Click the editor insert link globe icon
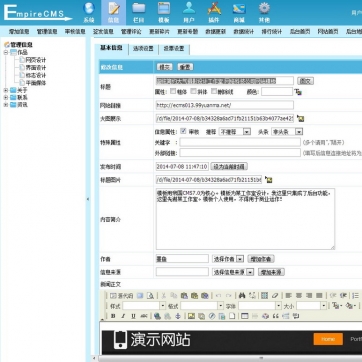 (x=158, y=316)
